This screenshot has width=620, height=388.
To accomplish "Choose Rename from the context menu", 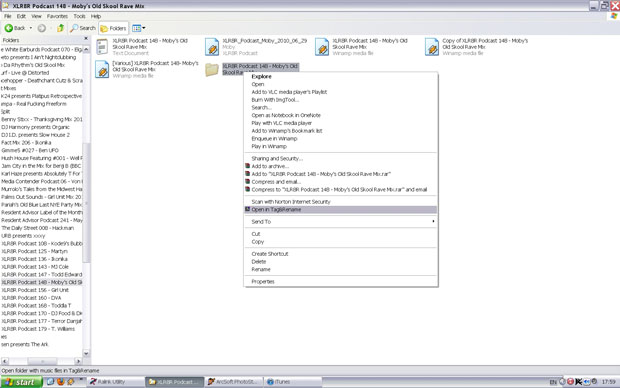I will pyautogui.click(x=341, y=269).
